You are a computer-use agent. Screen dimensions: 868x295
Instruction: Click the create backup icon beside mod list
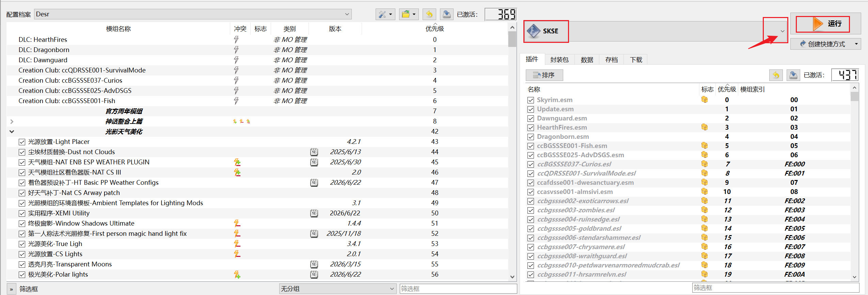pos(446,14)
